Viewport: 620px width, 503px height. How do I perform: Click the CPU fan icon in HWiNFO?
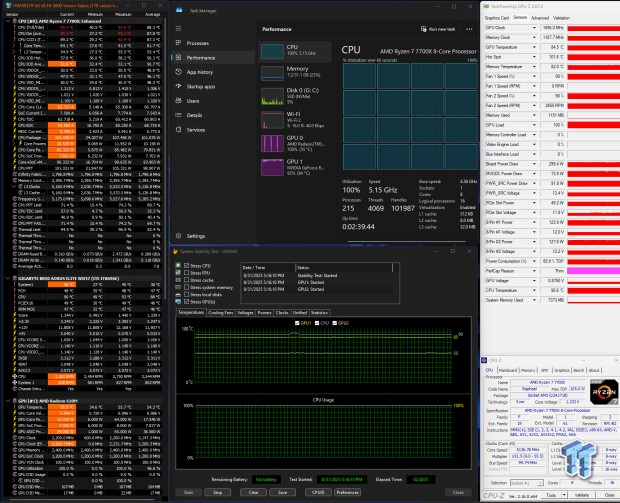click(x=15, y=376)
